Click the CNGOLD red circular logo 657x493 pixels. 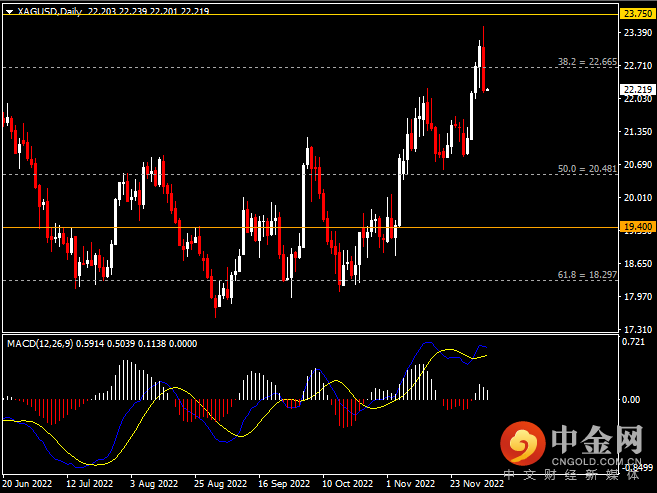520,440
